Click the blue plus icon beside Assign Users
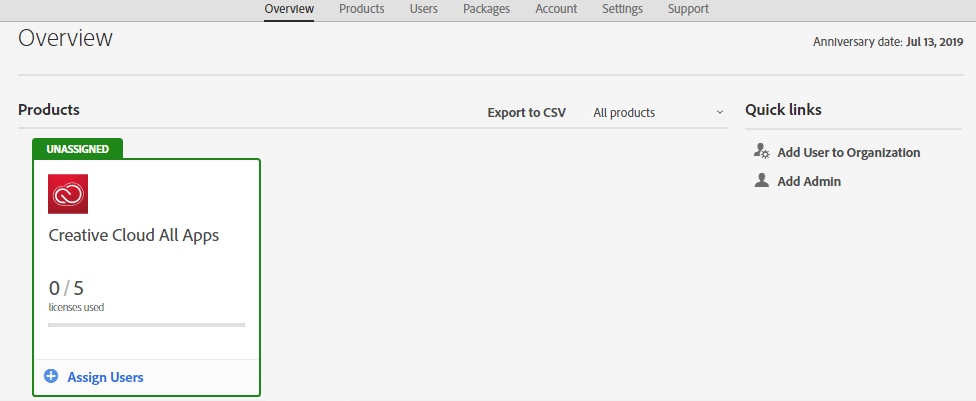 (51, 376)
